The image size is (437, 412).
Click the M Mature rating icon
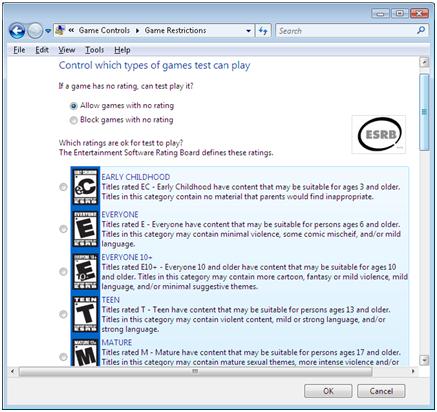(x=85, y=353)
